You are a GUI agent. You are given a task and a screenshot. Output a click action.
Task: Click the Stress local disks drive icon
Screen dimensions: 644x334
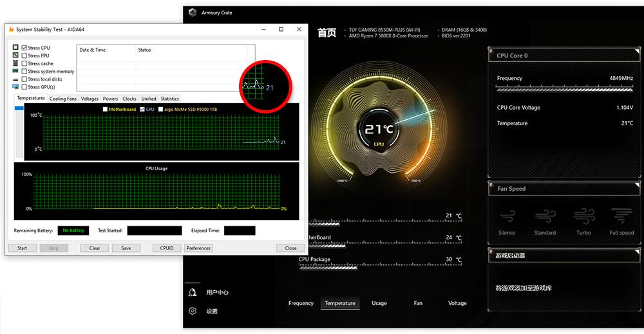point(15,79)
